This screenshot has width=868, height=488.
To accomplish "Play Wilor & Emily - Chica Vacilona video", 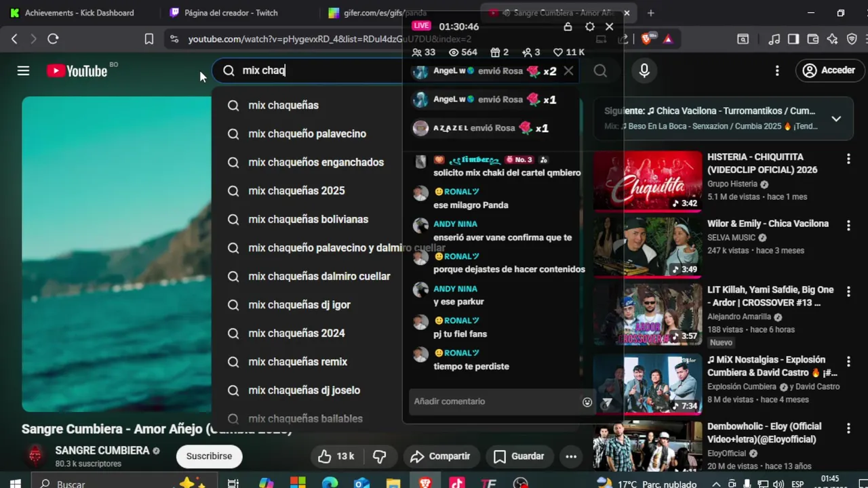I will (x=648, y=247).
